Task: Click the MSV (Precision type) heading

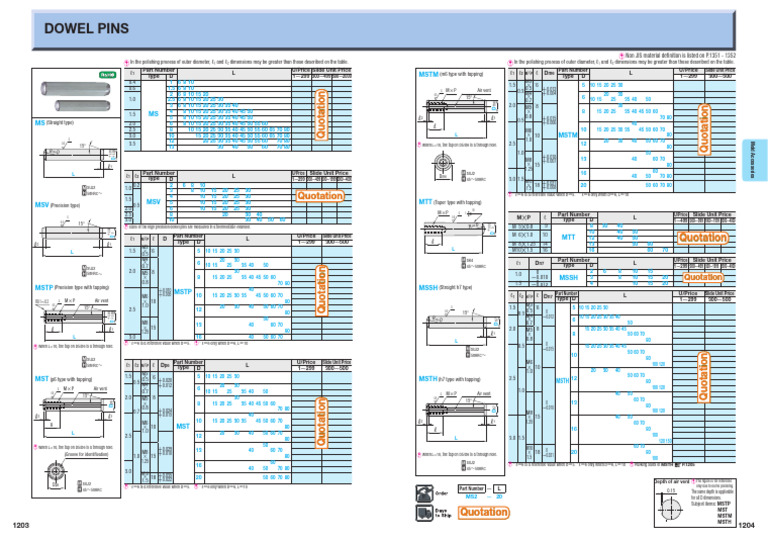Action: pyautogui.click(x=57, y=205)
